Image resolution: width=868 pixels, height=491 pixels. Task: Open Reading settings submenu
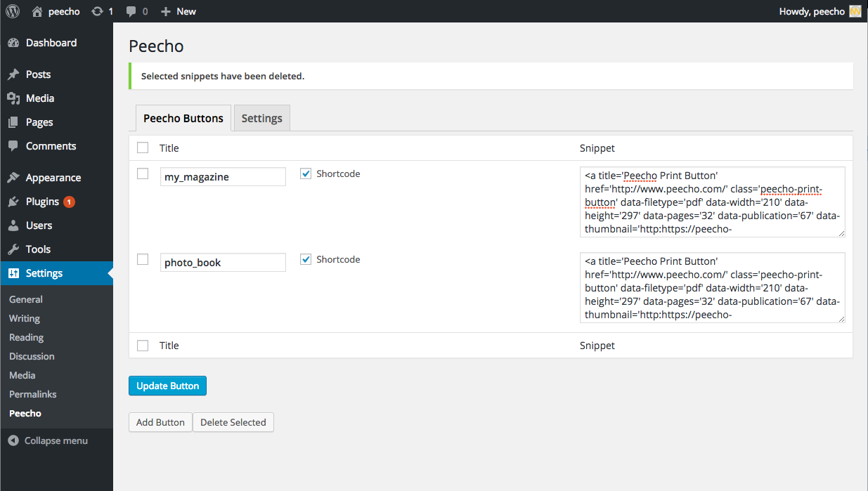point(27,337)
